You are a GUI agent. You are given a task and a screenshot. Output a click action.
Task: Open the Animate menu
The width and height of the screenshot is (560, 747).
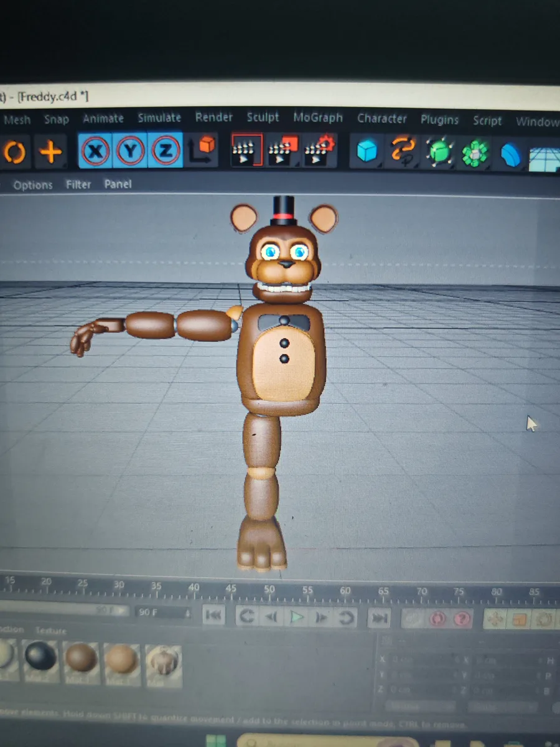103,118
